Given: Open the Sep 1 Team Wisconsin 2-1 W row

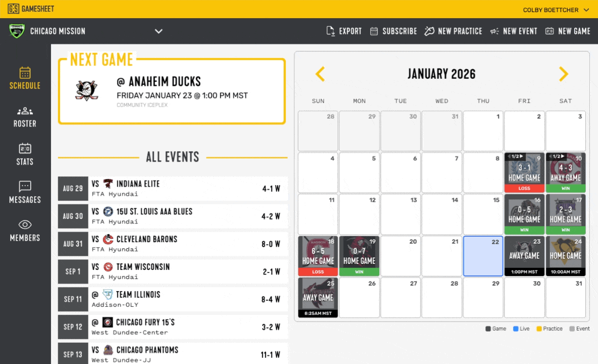Looking at the screenshot, I should pyautogui.click(x=173, y=271).
